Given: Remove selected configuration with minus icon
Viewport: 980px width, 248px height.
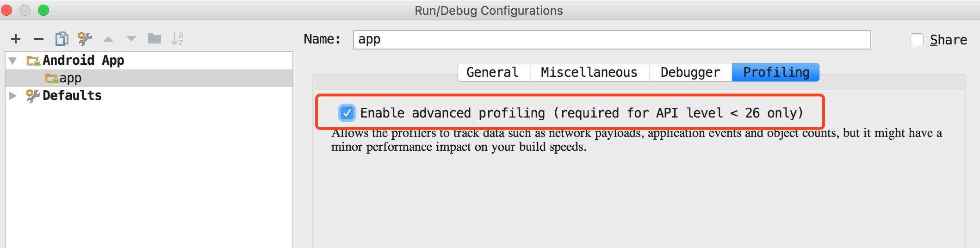Looking at the screenshot, I should click(39, 39).
